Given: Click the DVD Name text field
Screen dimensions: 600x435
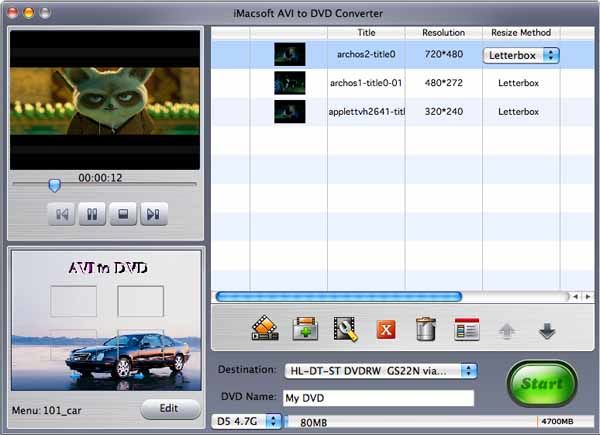Looking at the screenshot, I should pos(377,398).
